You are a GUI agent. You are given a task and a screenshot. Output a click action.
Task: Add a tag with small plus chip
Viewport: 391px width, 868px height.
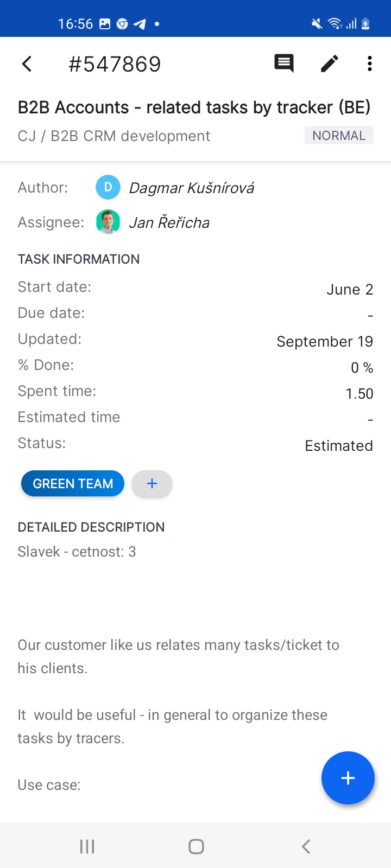click(152, 483)
